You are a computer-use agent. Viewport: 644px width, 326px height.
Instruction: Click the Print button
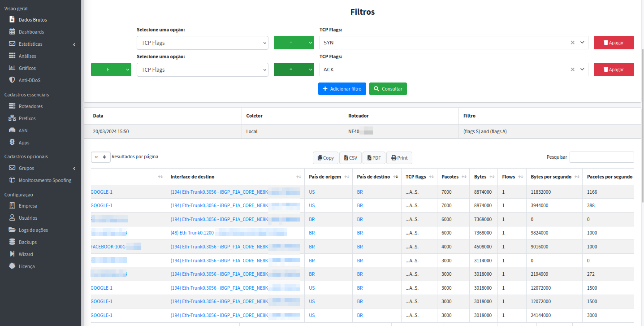tap(399, 158)
